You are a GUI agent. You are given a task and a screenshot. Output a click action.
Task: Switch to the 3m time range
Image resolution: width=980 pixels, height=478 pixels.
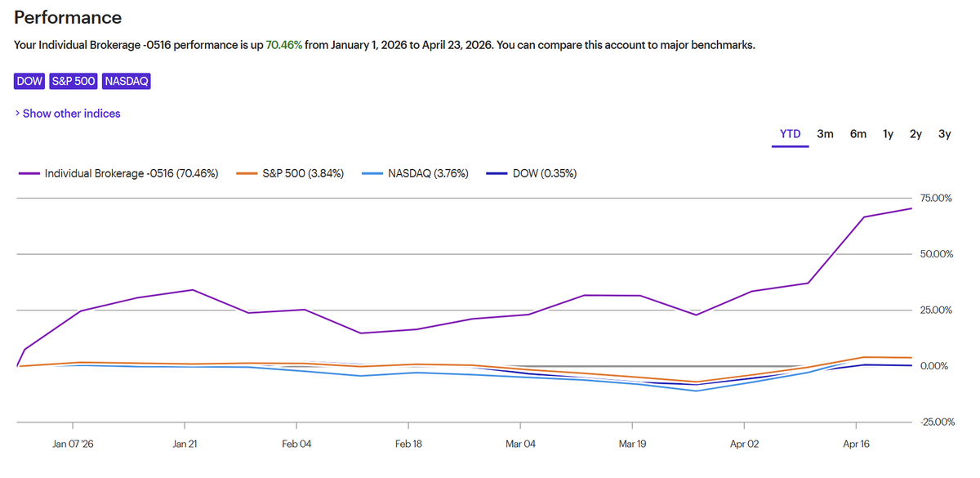click(825, 134)
